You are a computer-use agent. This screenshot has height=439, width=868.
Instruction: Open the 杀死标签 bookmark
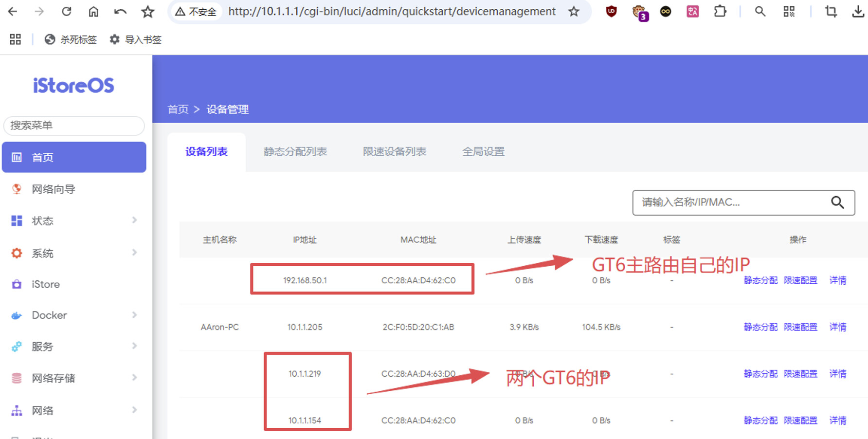(71, 39)
